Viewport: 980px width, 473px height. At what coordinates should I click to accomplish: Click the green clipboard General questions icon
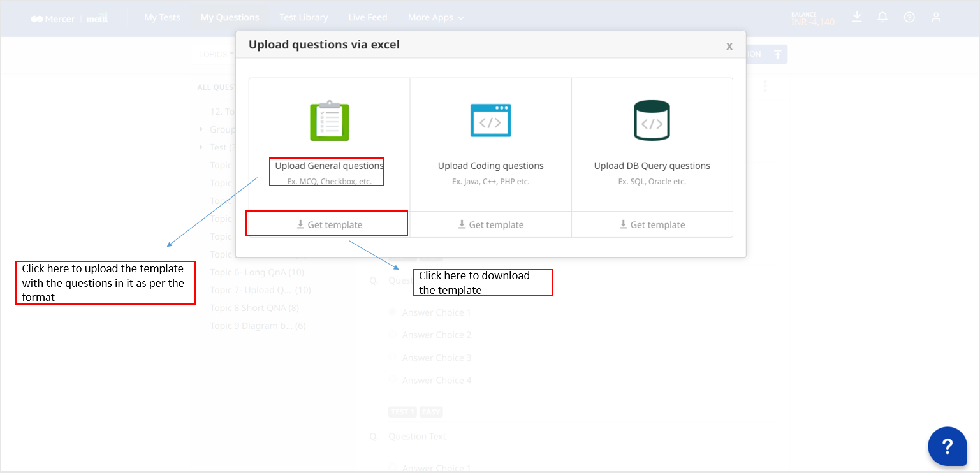[329, 120]
